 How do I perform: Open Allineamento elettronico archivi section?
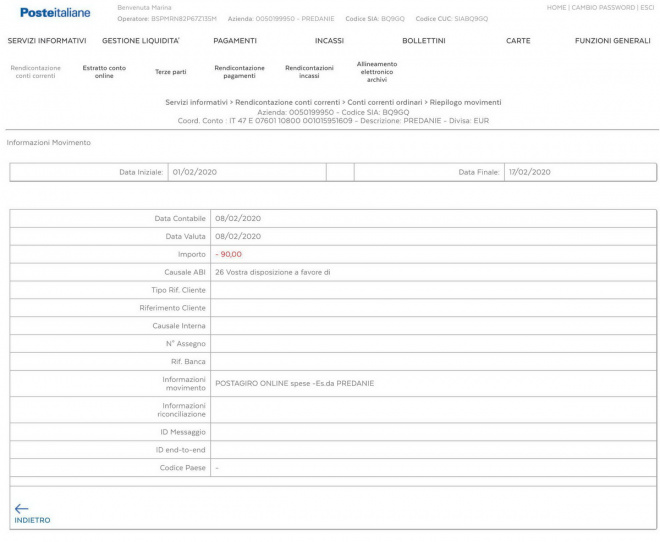pyautogui.click(x=377, y=72)
